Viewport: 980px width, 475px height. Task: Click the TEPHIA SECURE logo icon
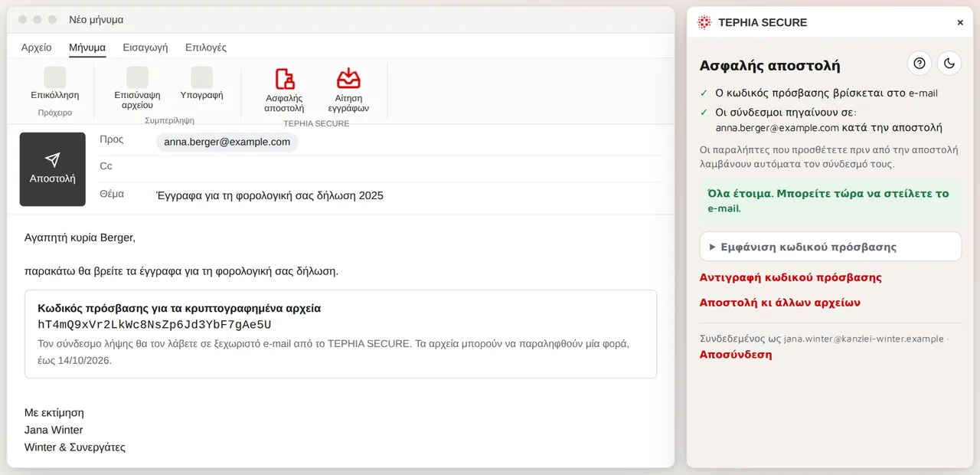coord(704,22)
